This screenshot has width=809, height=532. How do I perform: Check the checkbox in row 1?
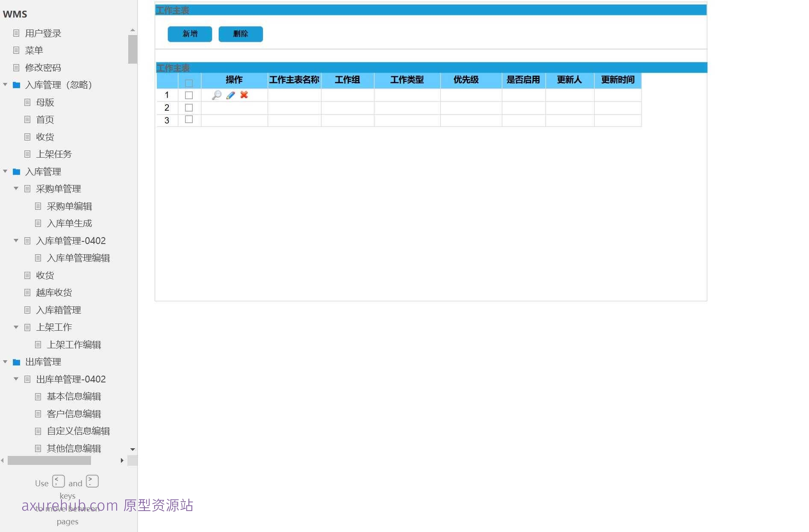[x=189, y=95]
